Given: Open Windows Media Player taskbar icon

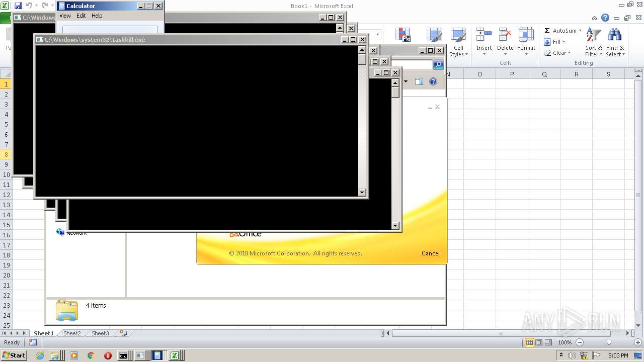Looking at the screenshot, I should [74, 355].
